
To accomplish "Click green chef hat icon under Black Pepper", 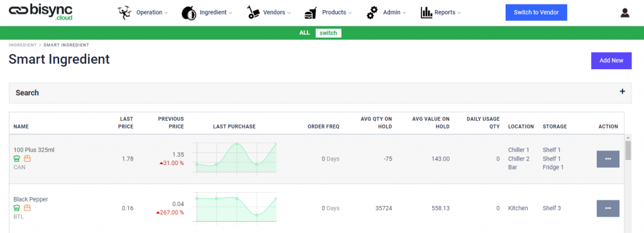I will click(17, 208).
